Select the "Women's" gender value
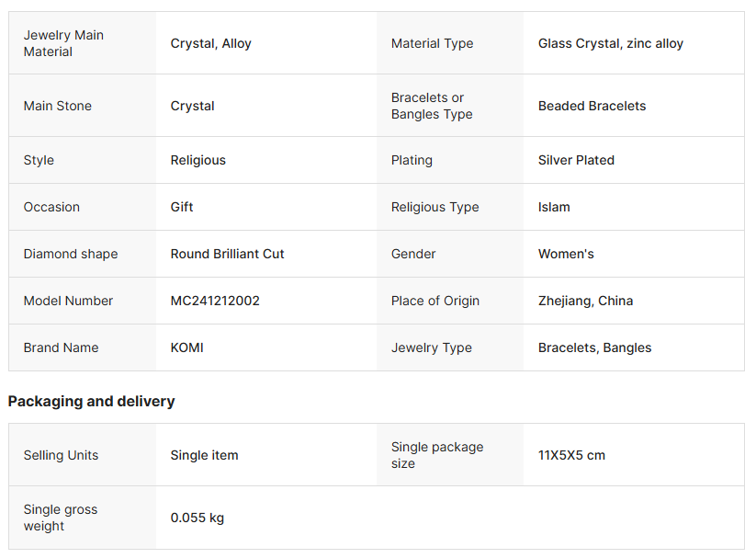The width and height of the screenshot is (756, 558). (566, 254)
